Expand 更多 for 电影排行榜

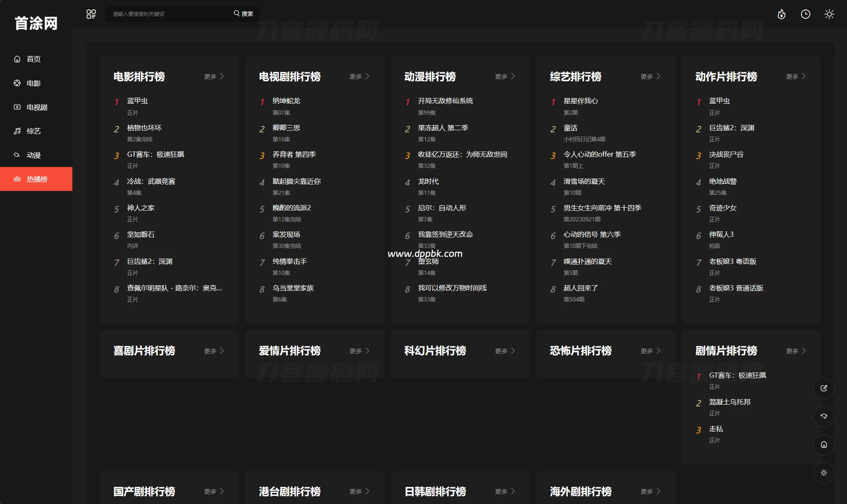[214, 77]
